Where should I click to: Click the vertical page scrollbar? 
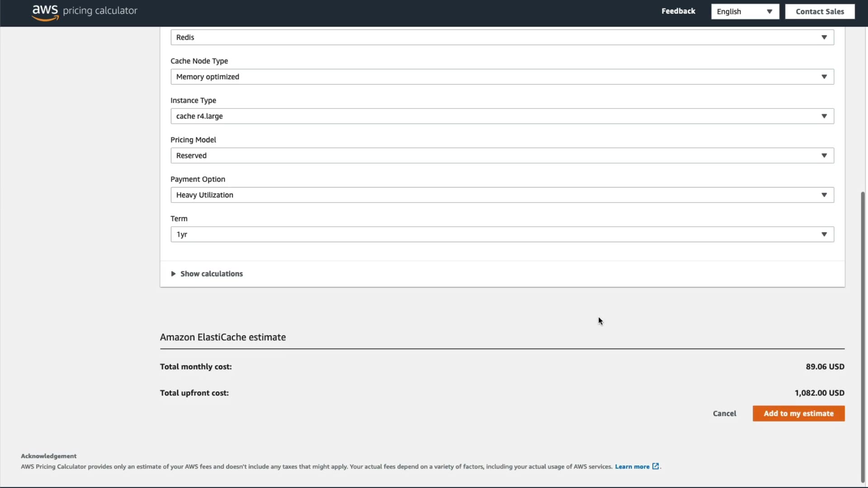[863, 337]
